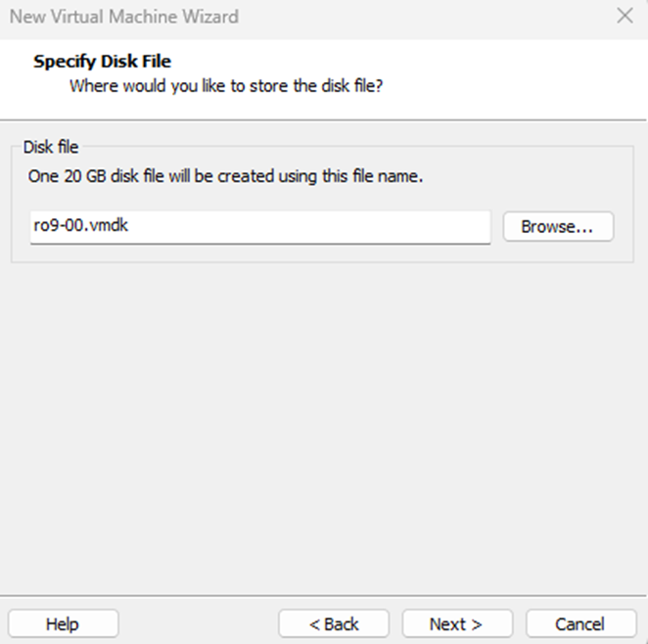Image resolution: width=648 pixels, height=644 pixels.
Task: Return to previous step with Back
Action: click(x=334, y=623)
